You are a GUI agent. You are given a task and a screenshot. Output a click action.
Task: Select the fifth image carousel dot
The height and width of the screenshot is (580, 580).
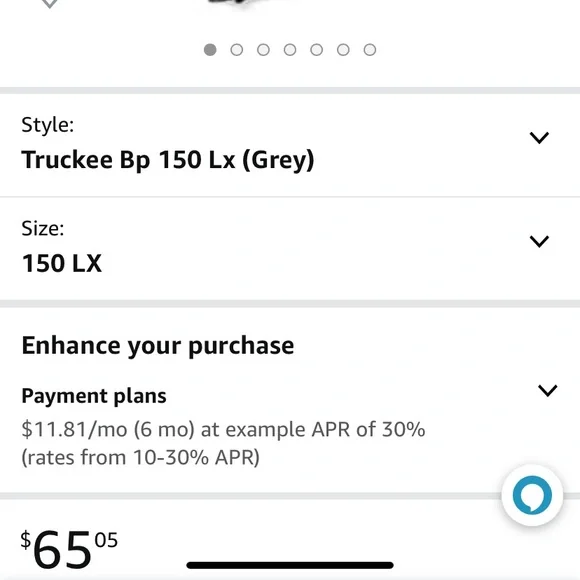[x=317, y=50]
